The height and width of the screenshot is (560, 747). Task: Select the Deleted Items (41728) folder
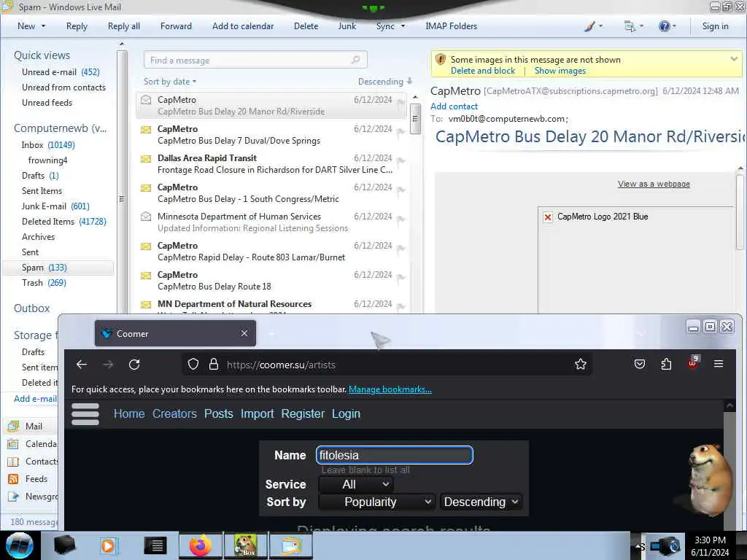64,222
